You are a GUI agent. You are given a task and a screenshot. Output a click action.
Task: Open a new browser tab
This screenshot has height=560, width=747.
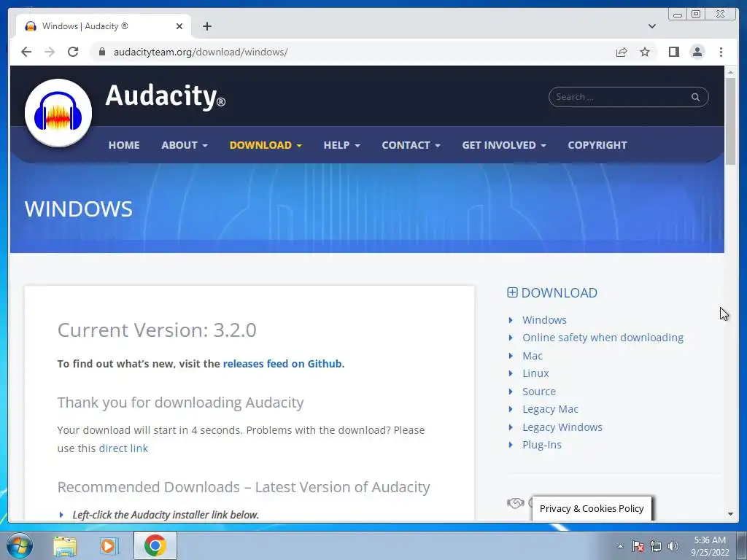[x=206, y=26]
